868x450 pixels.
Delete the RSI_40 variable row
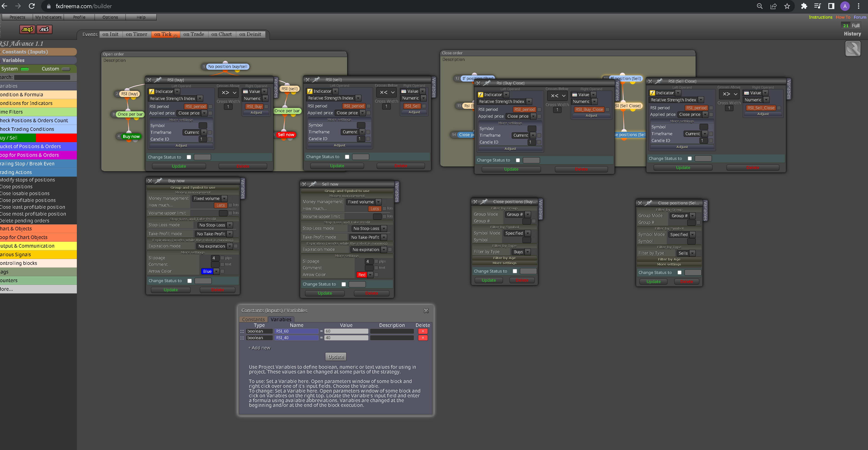click(423, 338)
